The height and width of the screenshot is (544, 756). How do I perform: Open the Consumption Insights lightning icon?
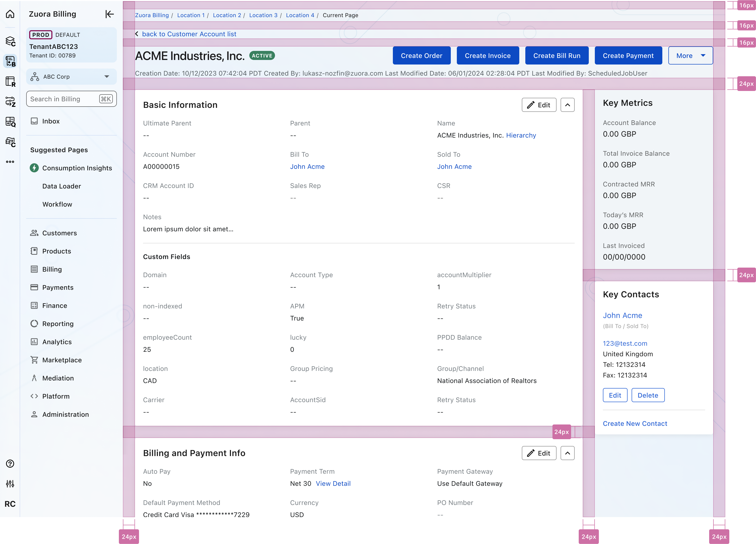(x=34, y=168)
